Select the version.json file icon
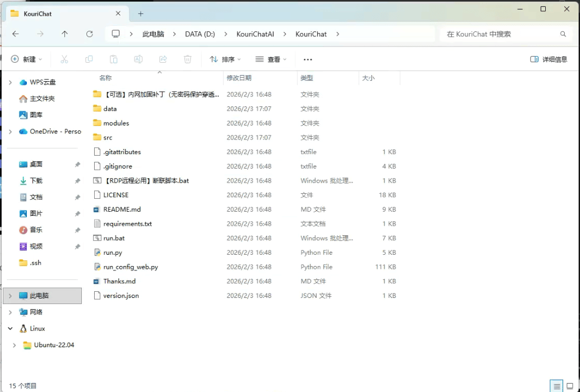The width and height of the screenshot is (580, 392). [x=97, y=296]
